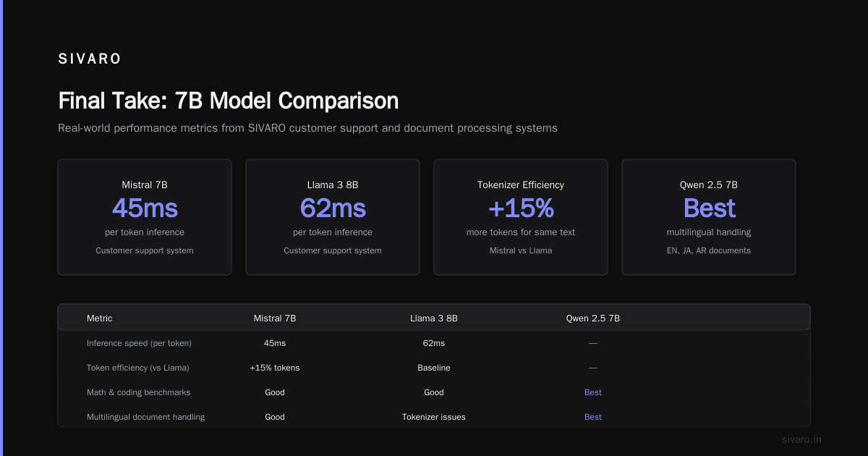The height and width of the screenshot is (456, 868).
Task: Click the Qwen 2.5 7B column header
Action: click(593, 318)
